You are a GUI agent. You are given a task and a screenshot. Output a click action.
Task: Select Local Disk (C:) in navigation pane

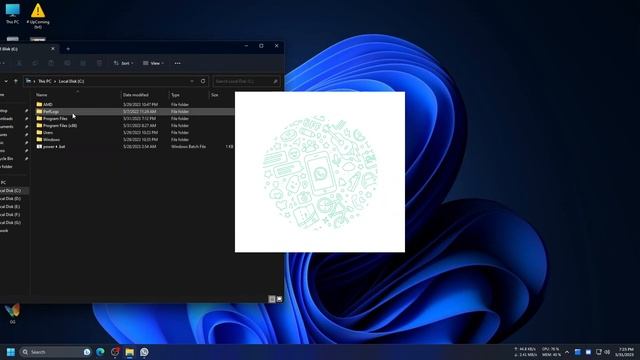click(x=12, y=191)
